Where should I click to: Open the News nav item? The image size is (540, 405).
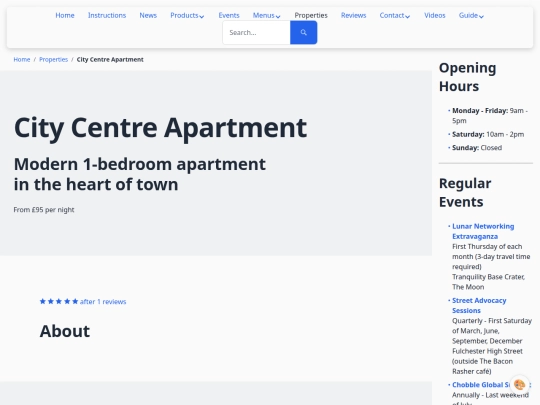pyautogui.click(x=148, y=15)
